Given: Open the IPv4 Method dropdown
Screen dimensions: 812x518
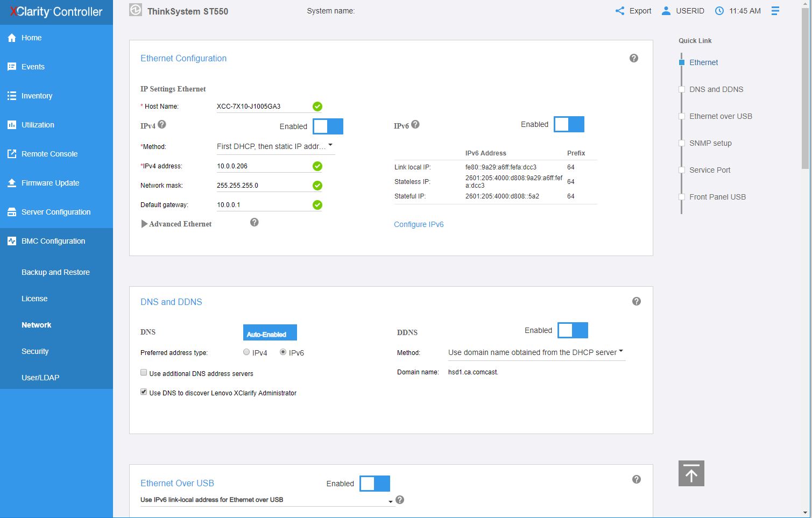Looking at the screenshot, I should click(275, 146).
